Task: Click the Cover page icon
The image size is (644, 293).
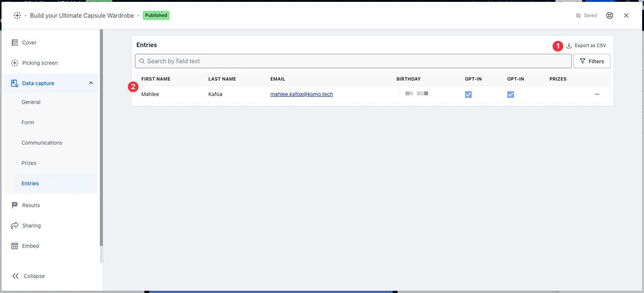Action: tap(15, 43)
